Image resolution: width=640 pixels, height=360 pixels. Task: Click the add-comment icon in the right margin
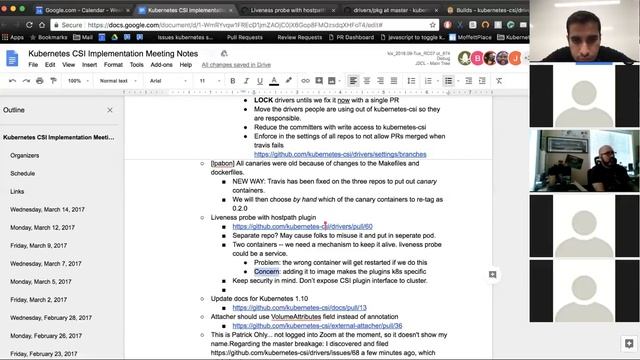[x=493, y=275]
